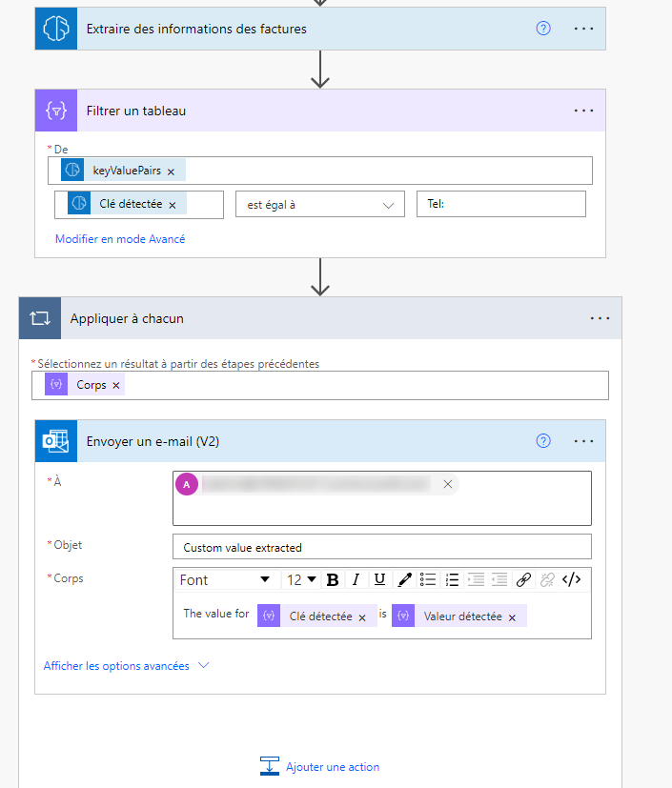Toggle underline formatting
Viewport: 672px width, 788px height.
point(380,580)
